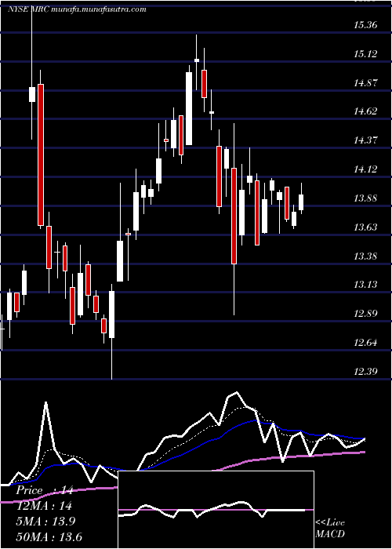Click the 12.64 price axis label
This screenshot has width=392, height=549.
(x=366, y=343)
